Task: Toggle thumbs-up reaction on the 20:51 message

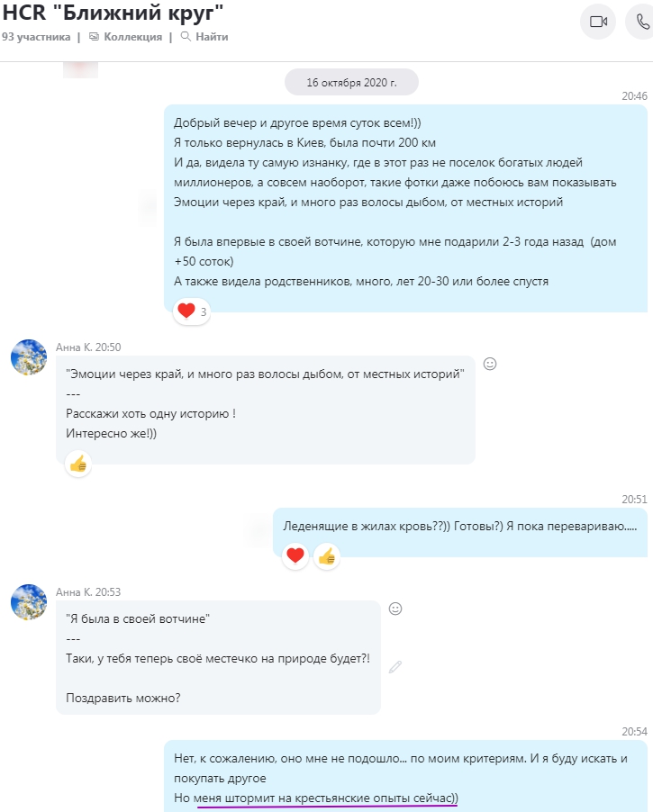Action: pos(327,556)
